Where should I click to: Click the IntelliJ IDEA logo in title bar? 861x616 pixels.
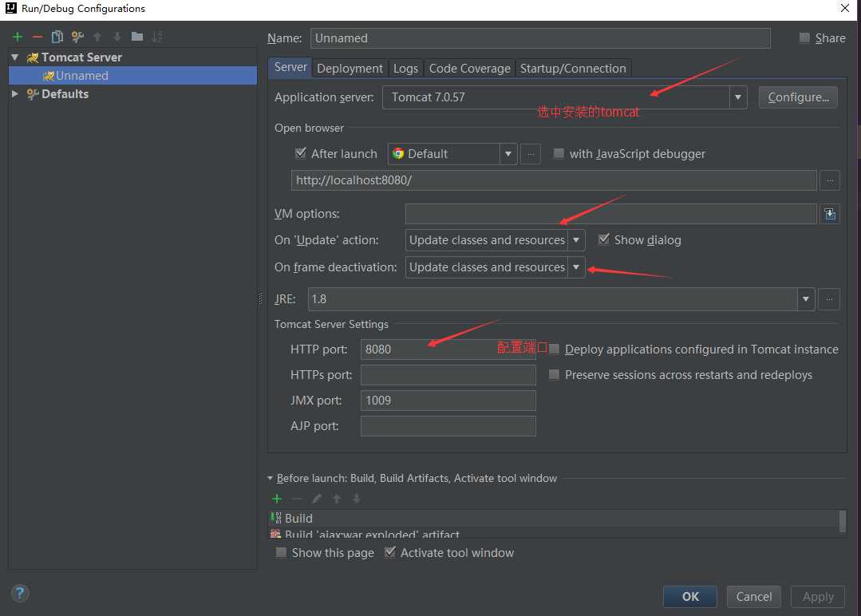coord(10,8)
